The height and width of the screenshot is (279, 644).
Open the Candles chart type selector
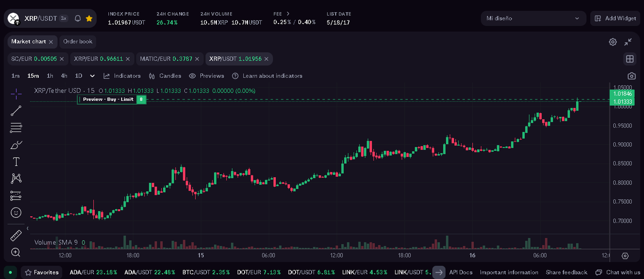coord(165,76)
